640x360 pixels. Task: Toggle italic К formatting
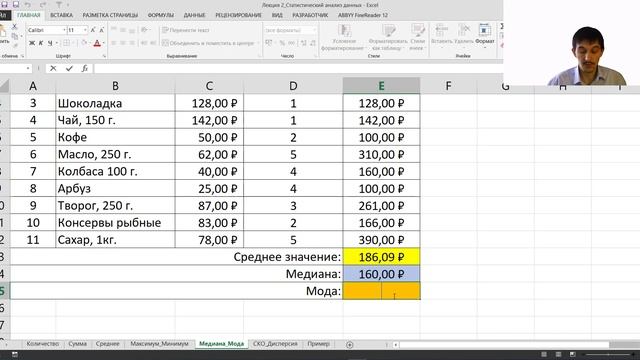click(41, 43)
